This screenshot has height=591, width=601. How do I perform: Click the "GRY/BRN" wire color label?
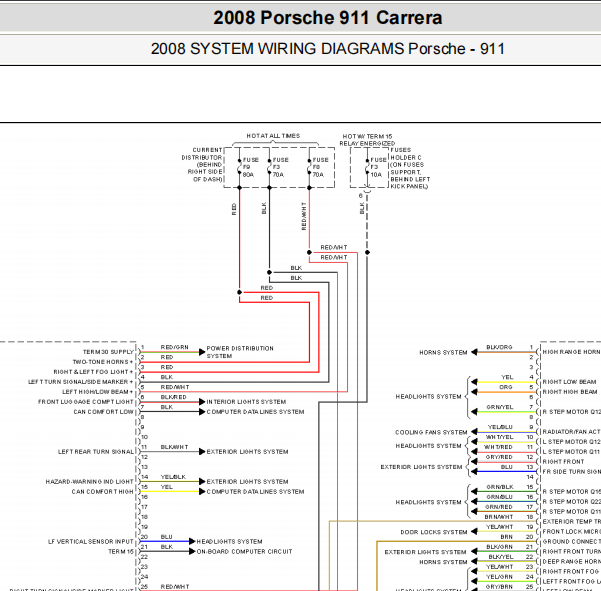click(x=499, y=586)
